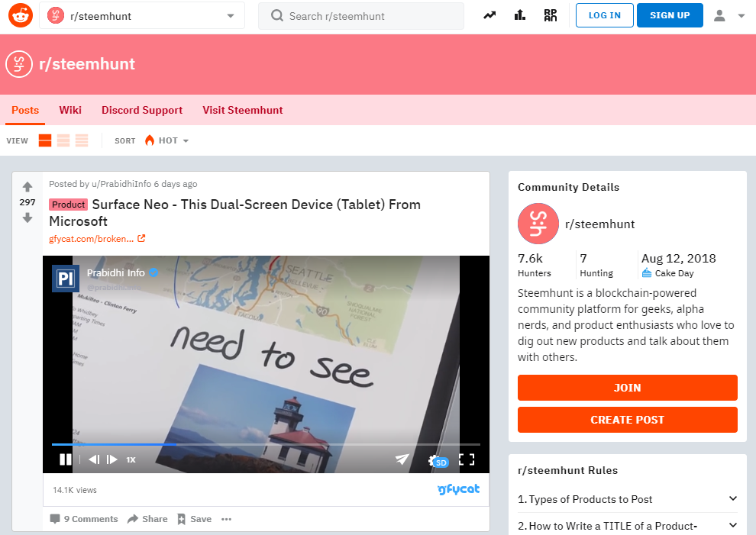Image resolution: width=756 pixels, height=535 pixels.
Task: Open the HOT sort dropdown
Action: (x=166, y=140)
